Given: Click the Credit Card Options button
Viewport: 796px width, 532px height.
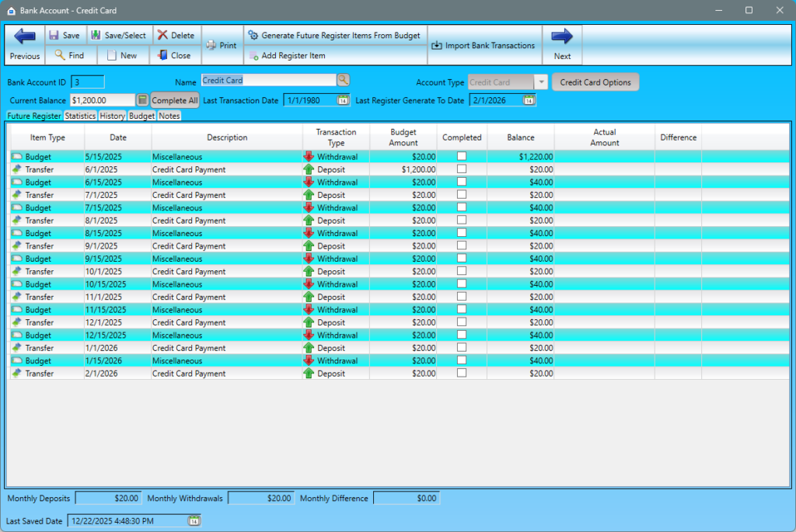Looking at the screenshot, I should pos(595,82).
